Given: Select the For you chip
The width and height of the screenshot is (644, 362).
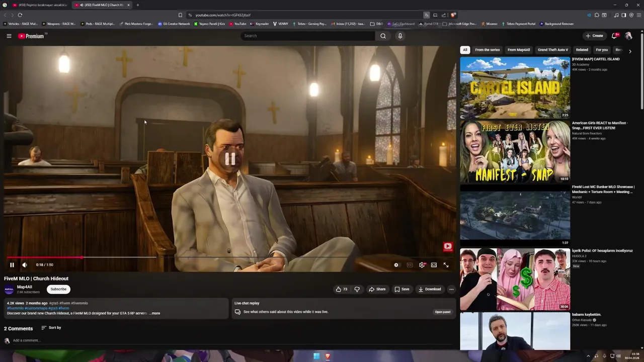Looking at the screenshot, I should (602, 50).
